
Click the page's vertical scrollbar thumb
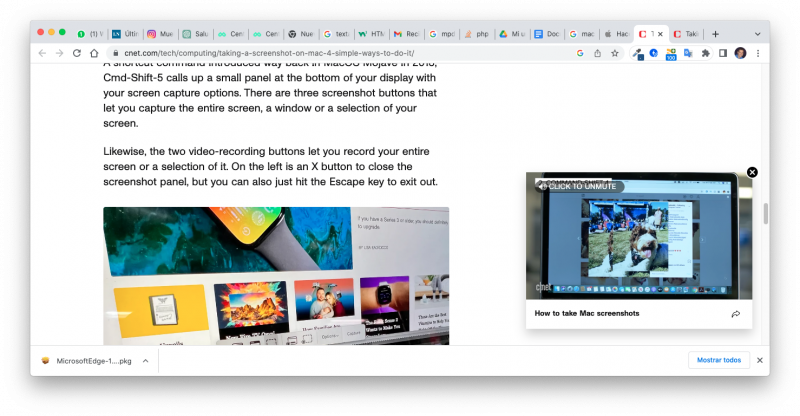(765, 213)
